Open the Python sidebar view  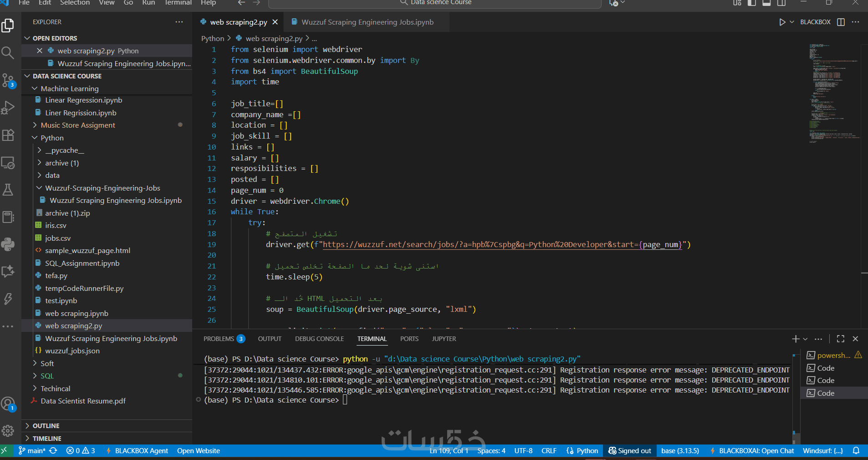[x=8, y=244]
